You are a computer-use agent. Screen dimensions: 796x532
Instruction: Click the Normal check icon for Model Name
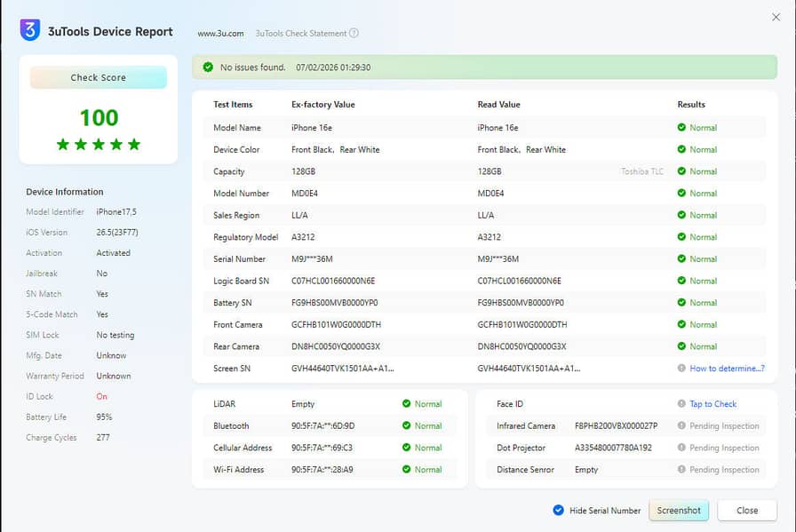681,127
